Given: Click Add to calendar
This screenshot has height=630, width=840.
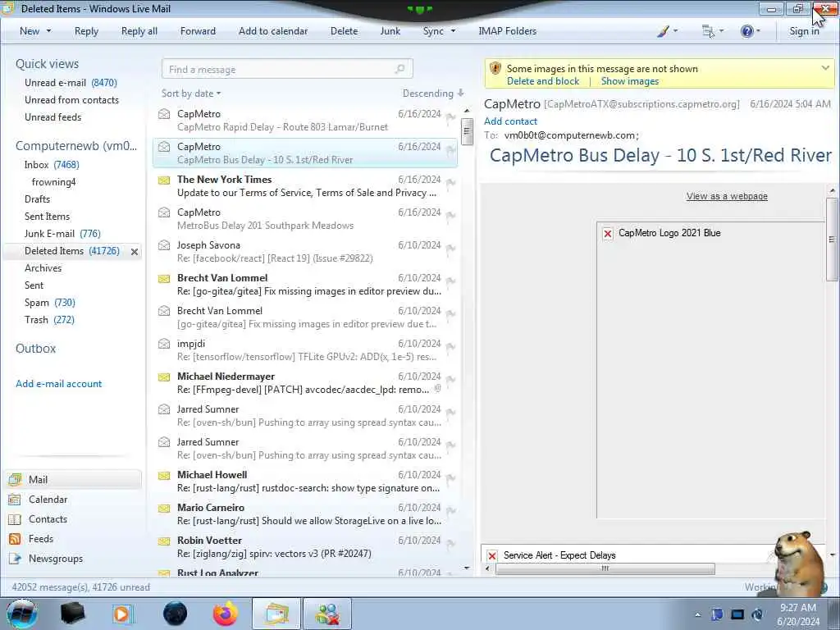Looking at the screenshot, I should (273, 31).
